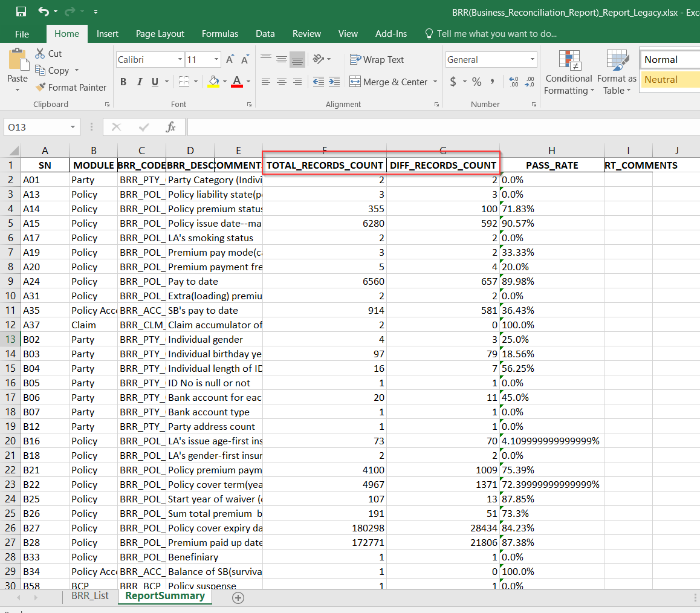Click the Tell me what you want box

pos(491,34)
